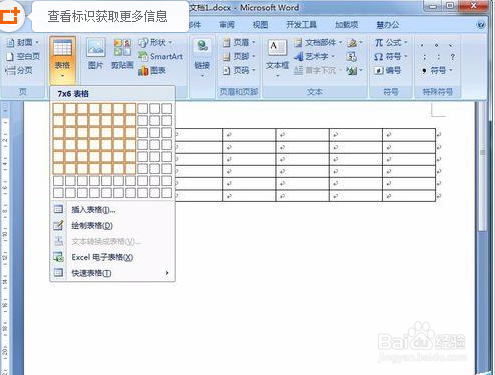
Task: Switch to the 视图 view tab
Action: (260, 25)
